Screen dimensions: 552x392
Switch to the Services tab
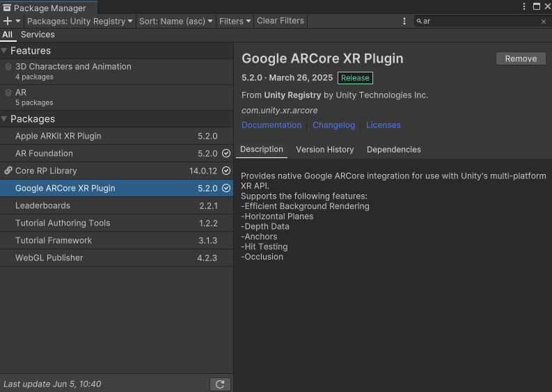[38, 34]
